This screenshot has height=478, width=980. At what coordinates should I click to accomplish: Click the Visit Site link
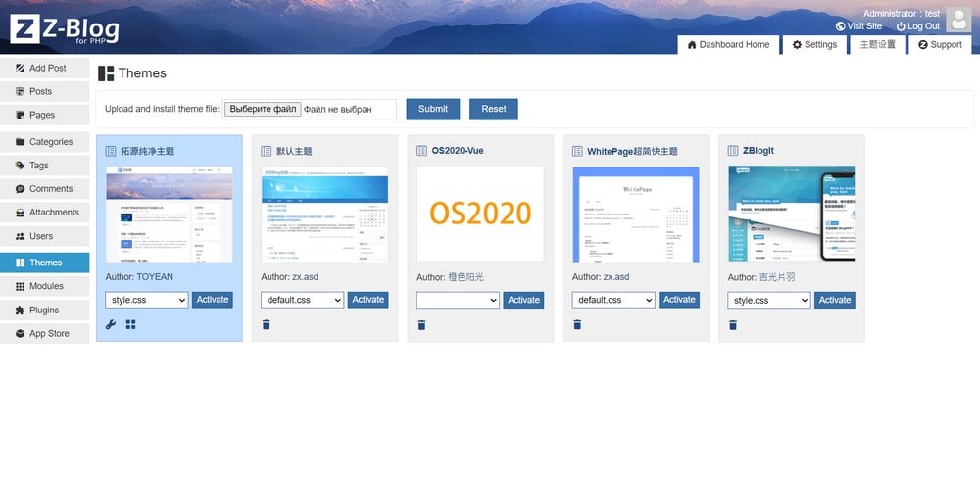coord(858,26)
